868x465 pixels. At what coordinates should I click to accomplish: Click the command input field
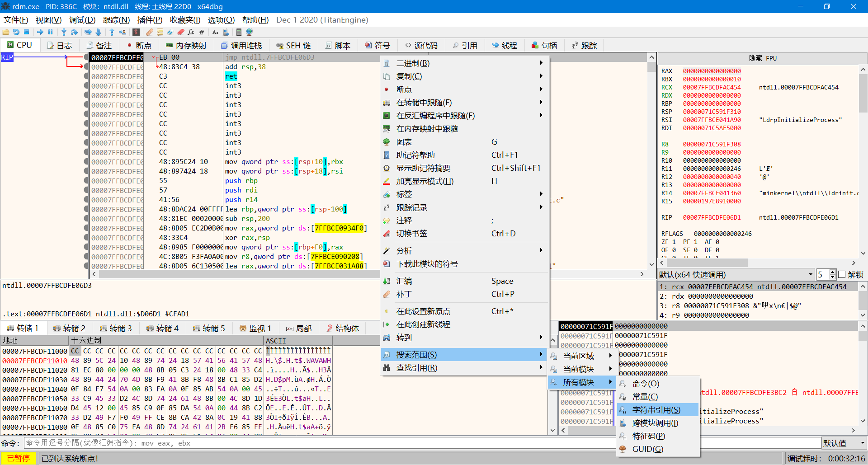422,443
